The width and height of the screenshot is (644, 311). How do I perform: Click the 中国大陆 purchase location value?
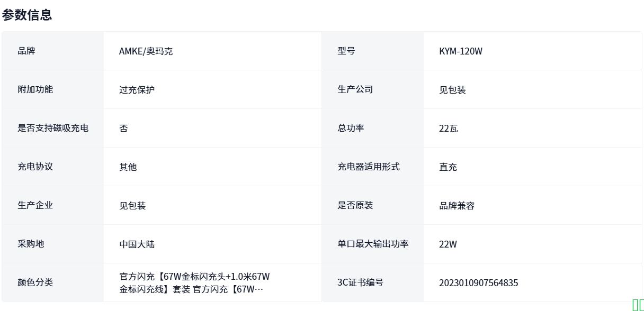[x=137, y=244]
